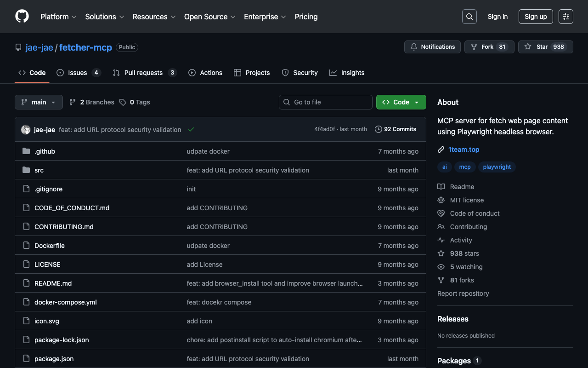Fork the repository
This screenshot has width=588, height=368.
coord(487,47)
